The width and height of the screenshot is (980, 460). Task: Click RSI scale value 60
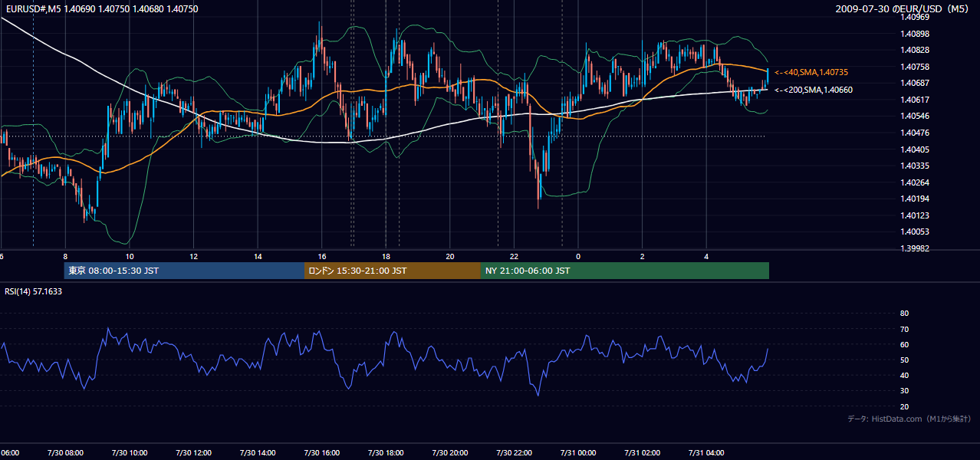[904, 344]
